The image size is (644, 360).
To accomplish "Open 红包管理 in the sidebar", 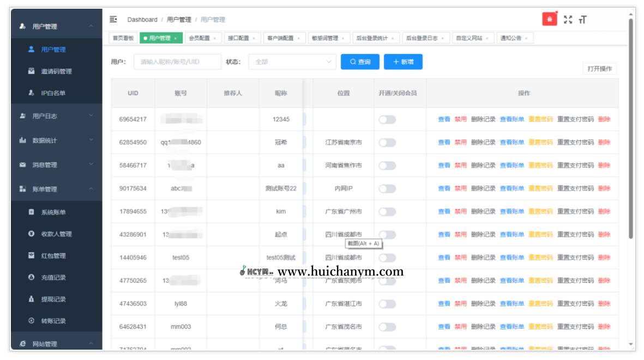I will tap(55, 257).
